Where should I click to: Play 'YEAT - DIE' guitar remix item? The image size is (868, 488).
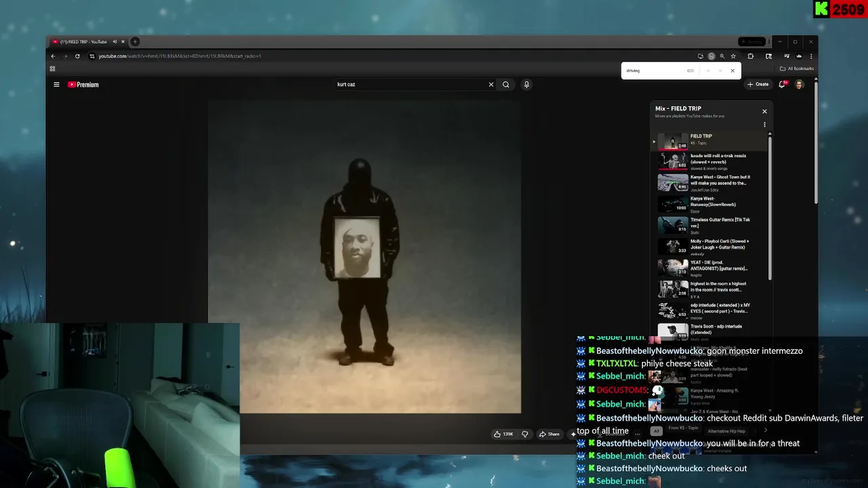[711, 268]
